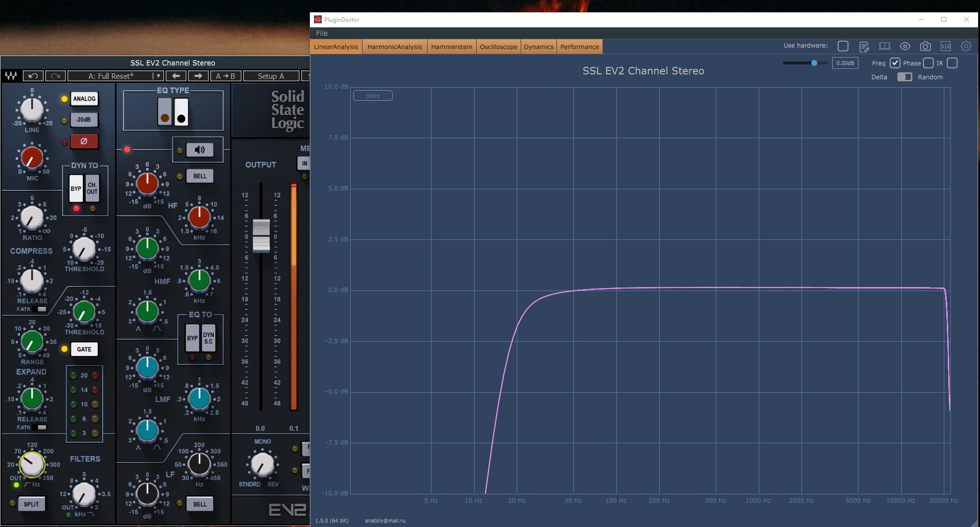Click the 0.00dB level value field
This screenshot has width=980, height=527.
(x=845, y=63)
